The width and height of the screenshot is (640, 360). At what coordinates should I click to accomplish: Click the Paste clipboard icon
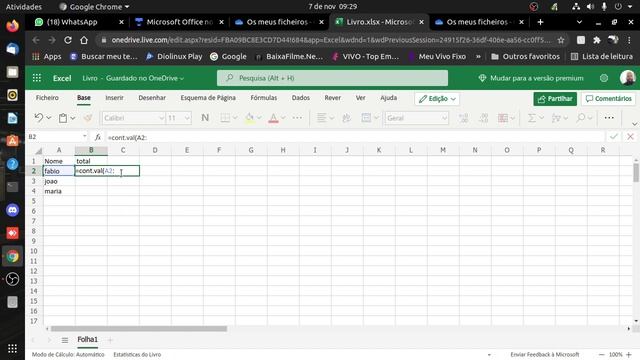pyautogui.click(x=63, y=118)
